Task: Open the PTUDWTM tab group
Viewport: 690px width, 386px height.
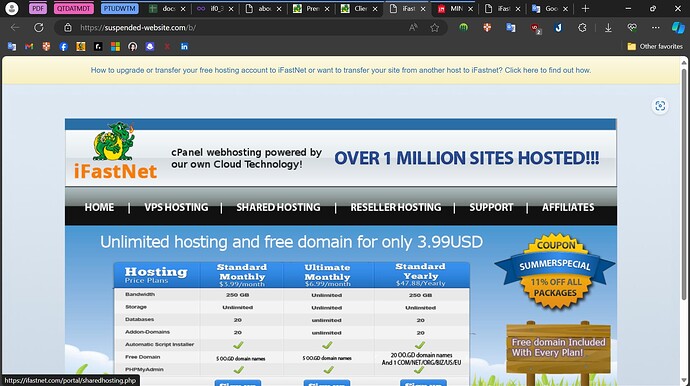Action: click(119, 8)
